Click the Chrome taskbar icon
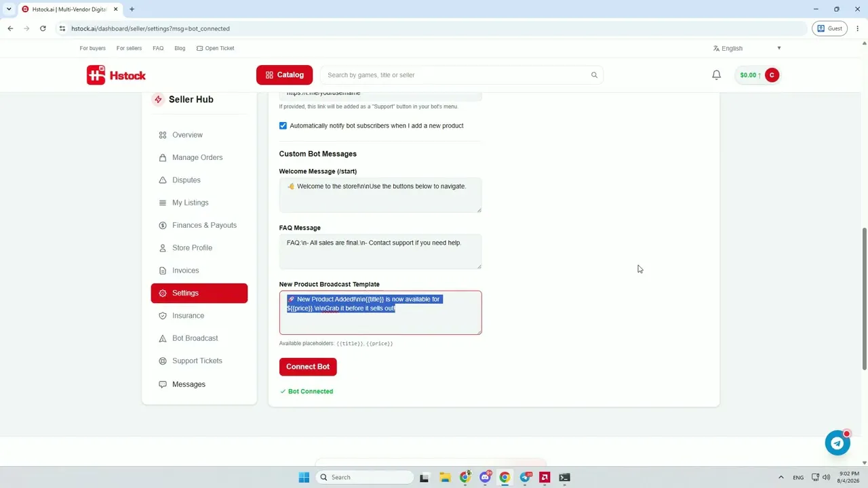Image resolution: width=868 pixels, height=488 pixels. click(x=505, y=477)
